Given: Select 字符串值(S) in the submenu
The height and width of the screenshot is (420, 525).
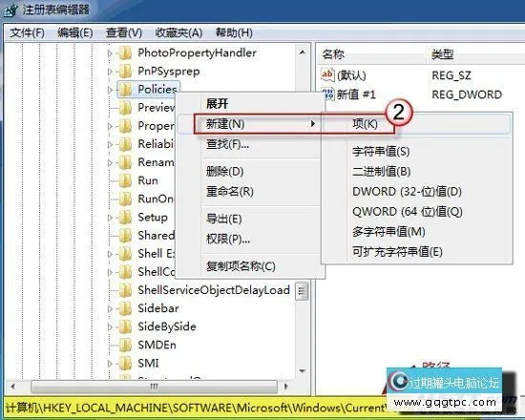Looking at the screenshot, I should (416, 152).
